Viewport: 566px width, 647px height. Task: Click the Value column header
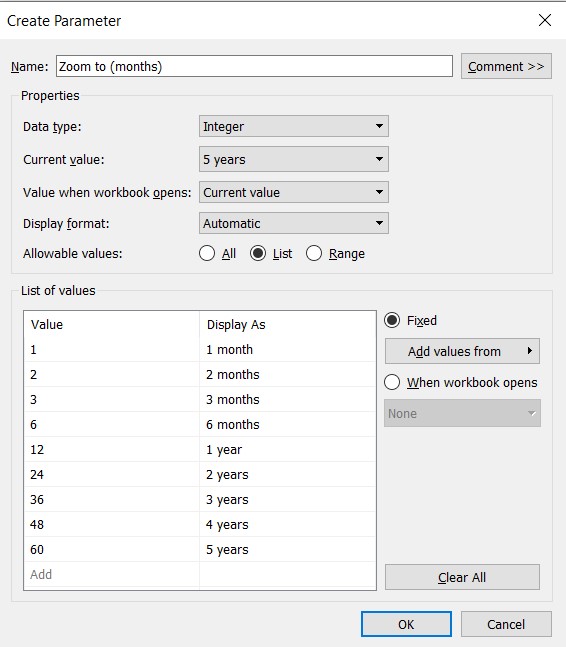click(111, 324)
